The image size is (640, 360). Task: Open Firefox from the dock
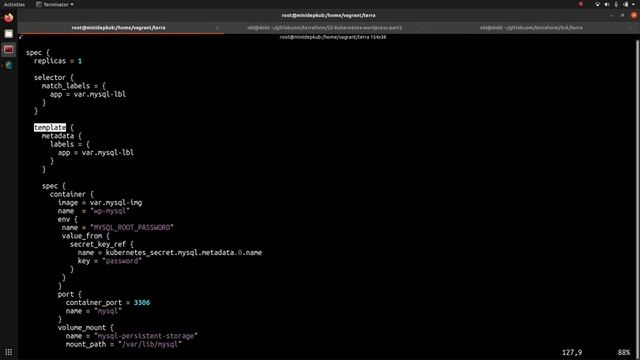point(9,18)
